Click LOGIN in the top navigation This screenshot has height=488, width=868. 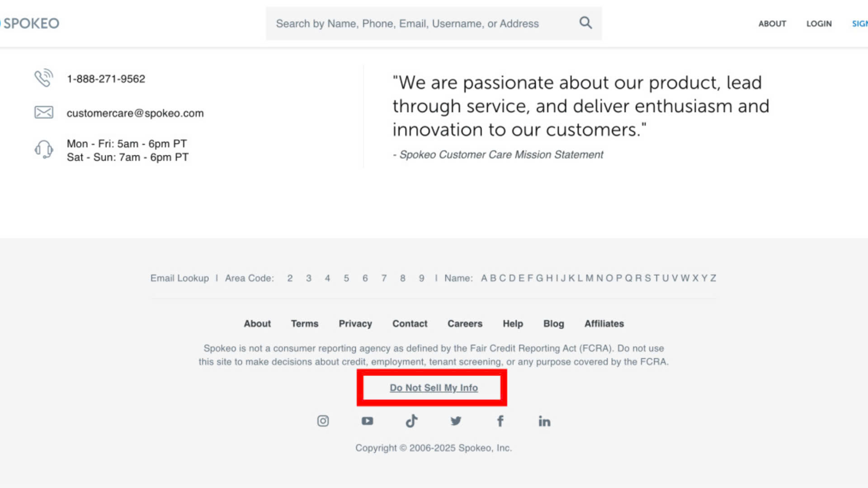[819, 23]
